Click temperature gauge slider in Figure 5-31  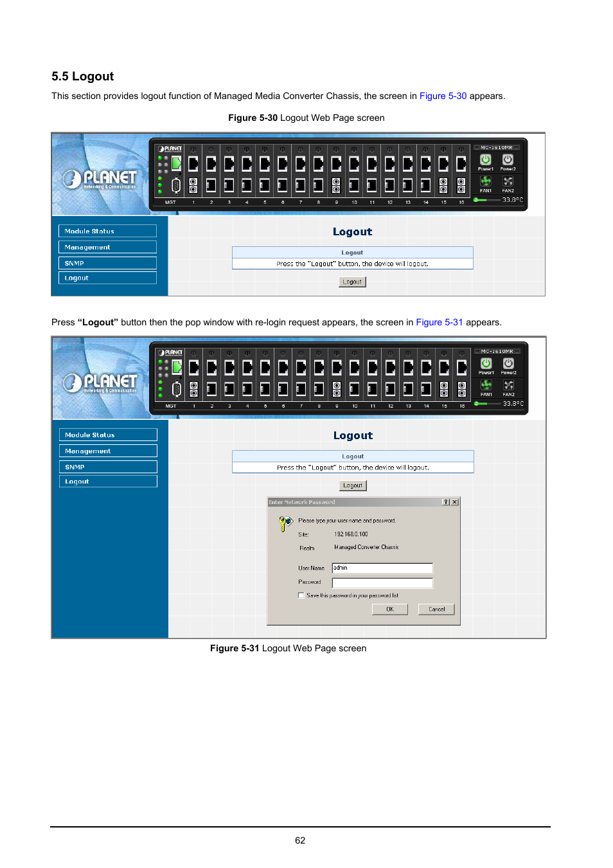[488, 404]
